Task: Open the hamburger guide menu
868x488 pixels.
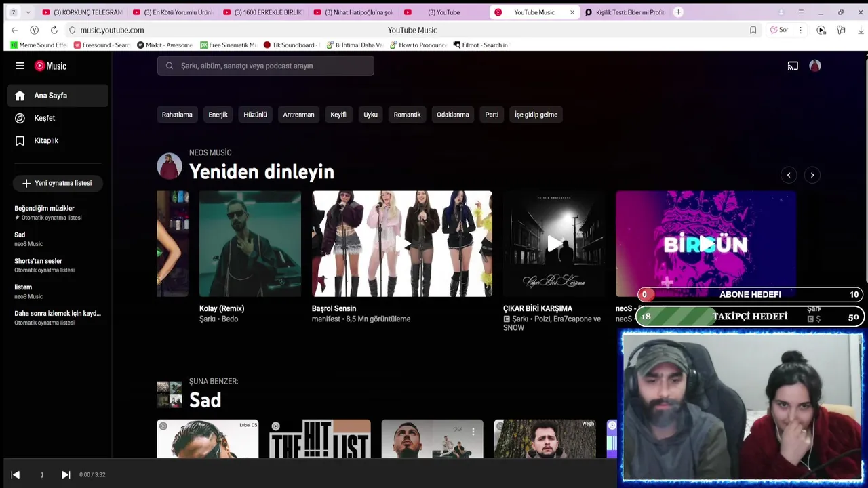Action: click(x=20, y=66)
